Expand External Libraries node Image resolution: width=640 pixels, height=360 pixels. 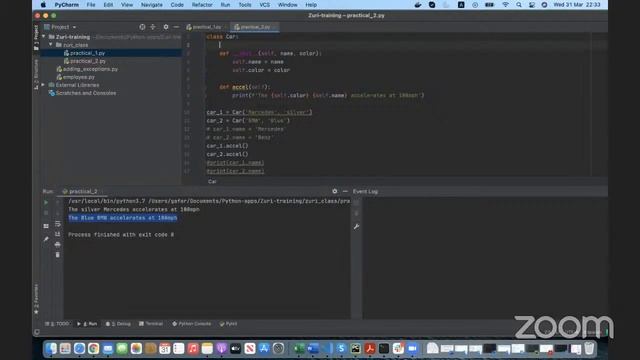(43, 85)
